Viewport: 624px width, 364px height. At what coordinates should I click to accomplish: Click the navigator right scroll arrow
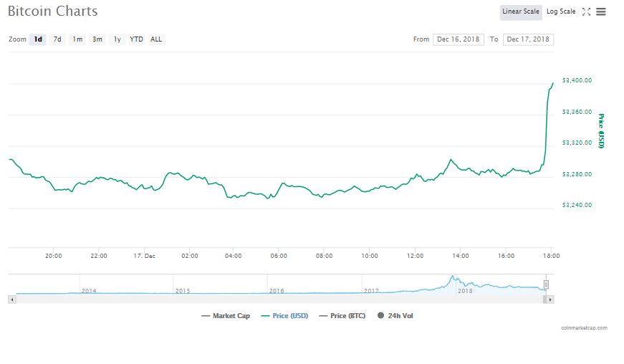(550, 300)
